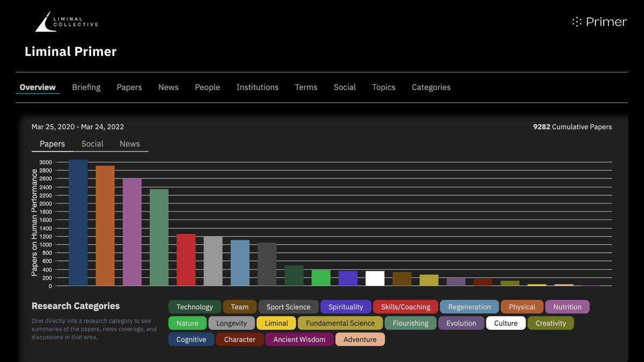Click the bright green Nature bar
This screenshot has width=644, height=362.
pos(321,278)
